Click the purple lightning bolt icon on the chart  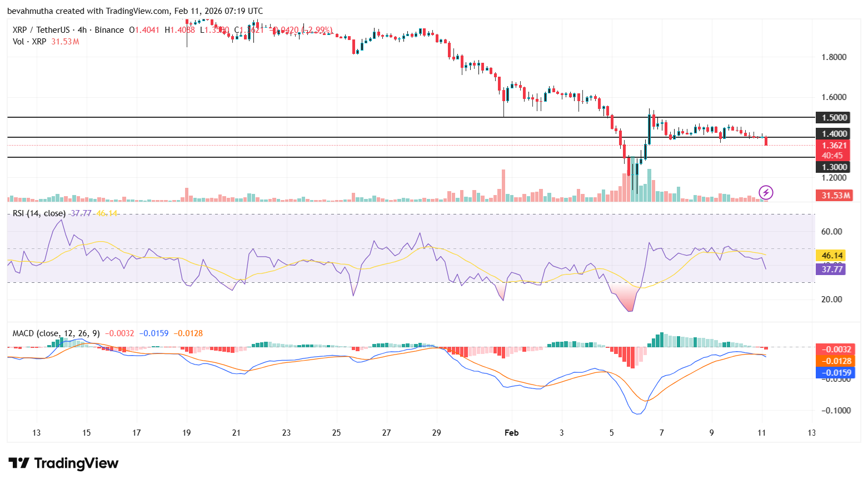pos(766,193)
